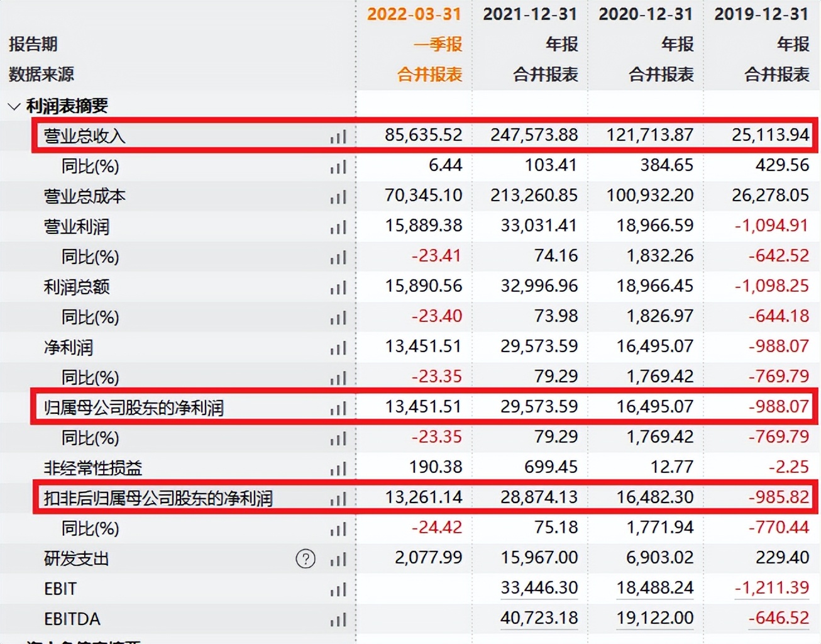Click the revenue value 121,713.87
This screenshot has width=821, height=644.
649,135
